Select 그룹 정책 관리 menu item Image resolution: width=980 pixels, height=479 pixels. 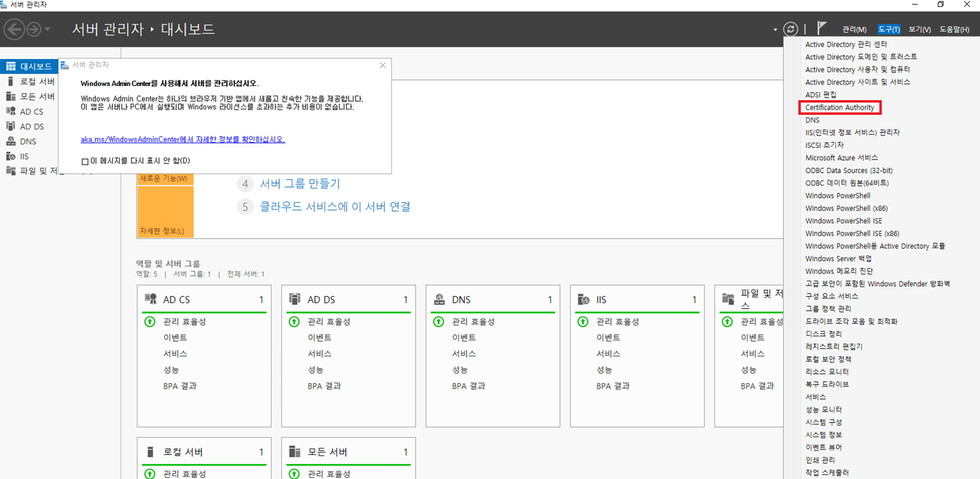(829, 309)
